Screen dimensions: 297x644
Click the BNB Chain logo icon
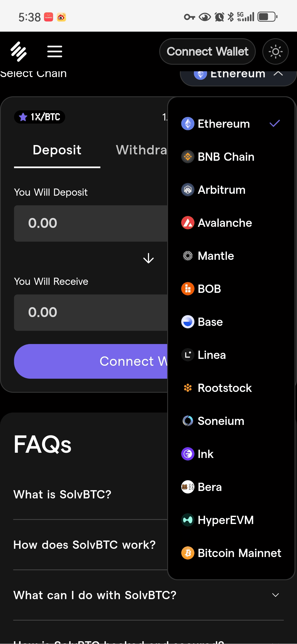point(188,157)
